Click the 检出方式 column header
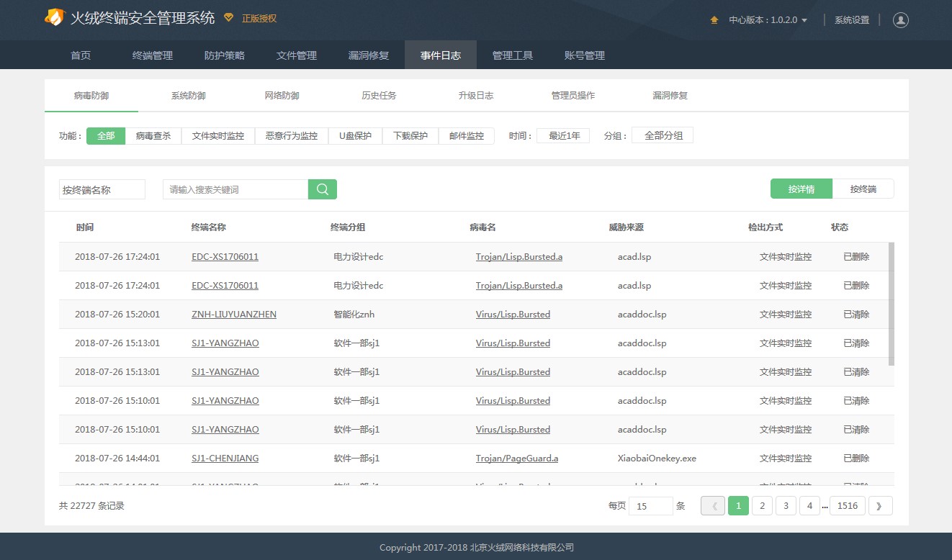 pos(765,227)
